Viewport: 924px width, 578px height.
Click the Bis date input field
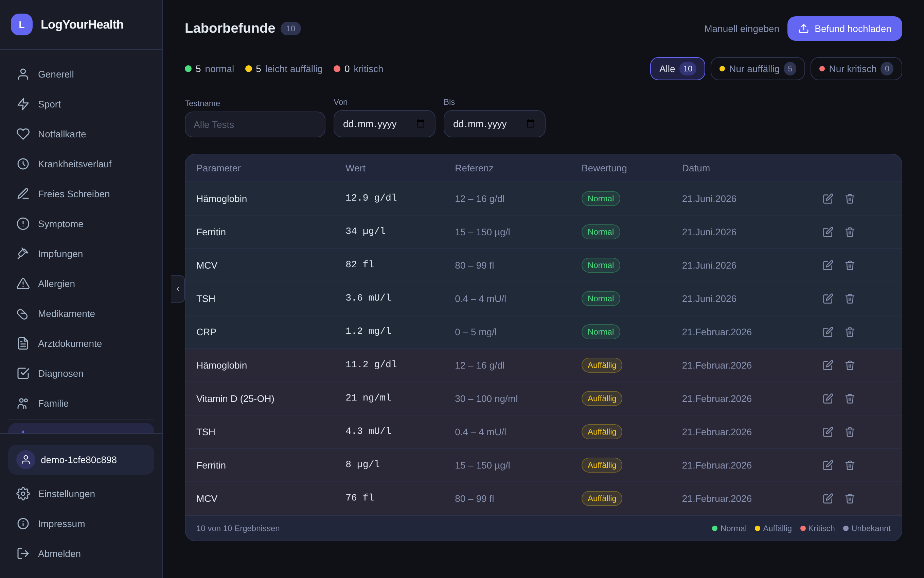click(x=494, y=123)
